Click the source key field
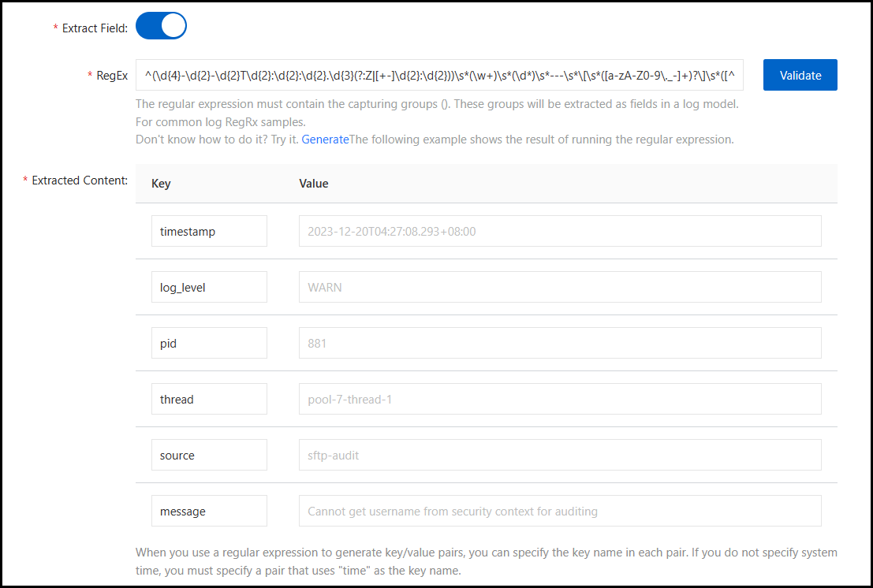Viewport: 873px width, 588px height. 209,456
